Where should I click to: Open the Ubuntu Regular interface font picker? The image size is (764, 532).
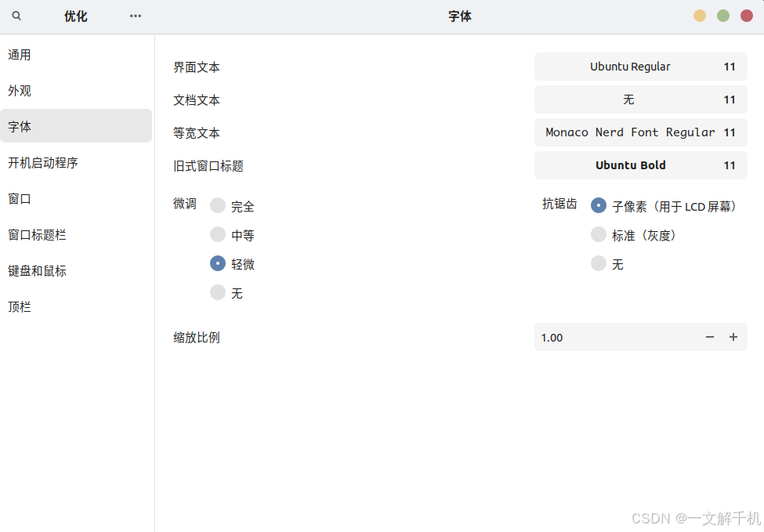click(640, 67)
